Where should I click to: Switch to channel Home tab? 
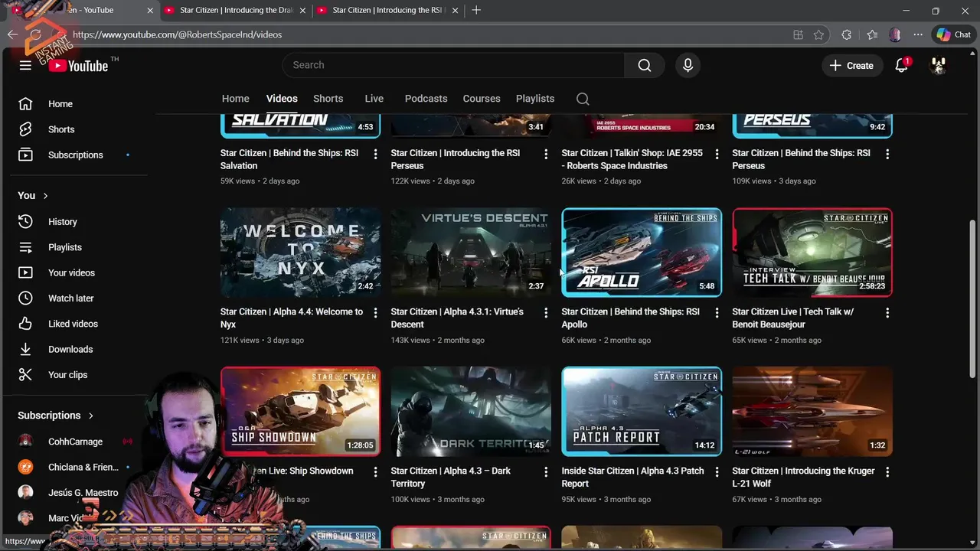coord(236,99)
